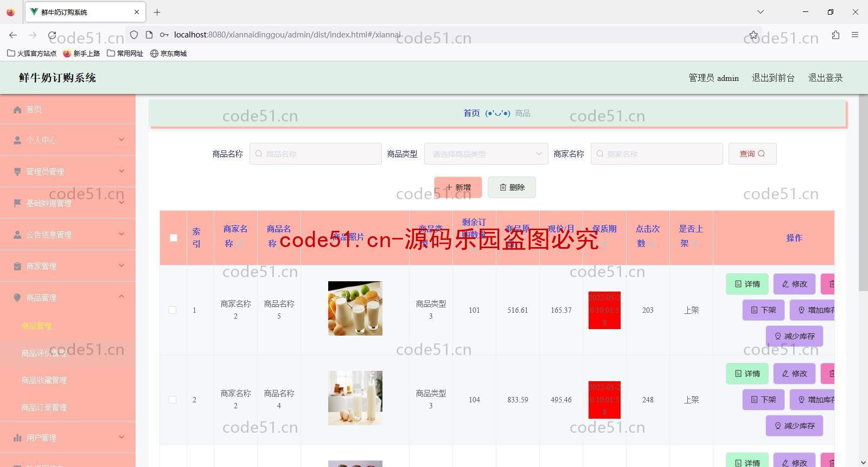Click the shield tracking protection icon

click(134, 35)
